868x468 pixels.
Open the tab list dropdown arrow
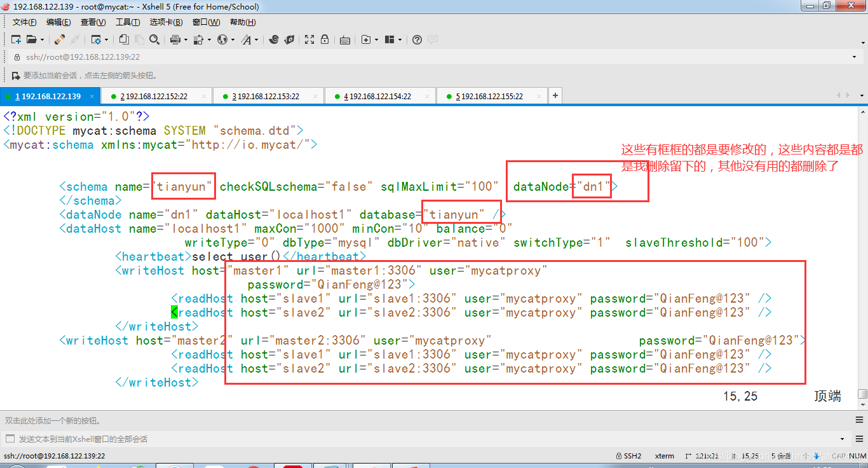(860, 95)
